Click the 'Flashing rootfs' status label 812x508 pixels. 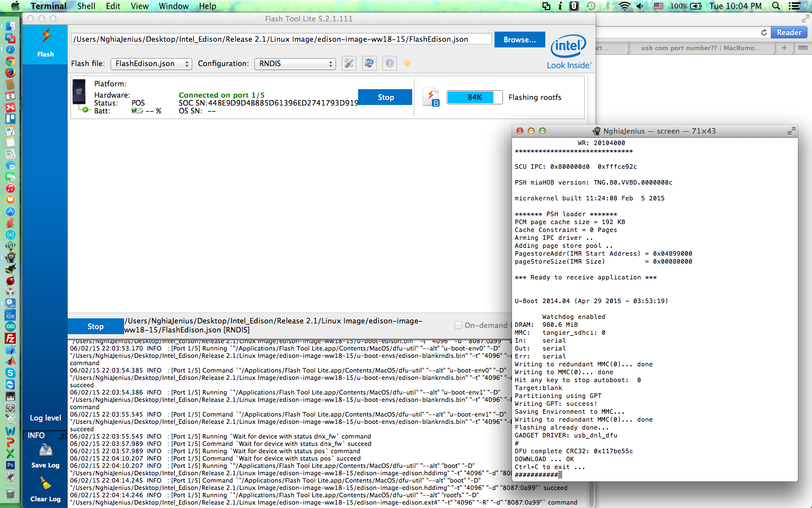pyautogui.click(x=535, y=97)
